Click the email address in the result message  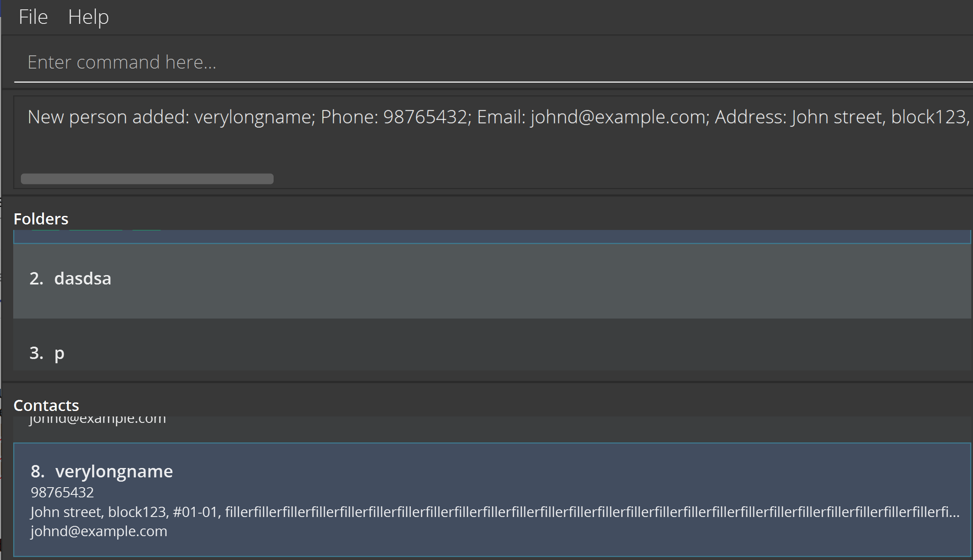pyautogui.click(x=618, y=117)
